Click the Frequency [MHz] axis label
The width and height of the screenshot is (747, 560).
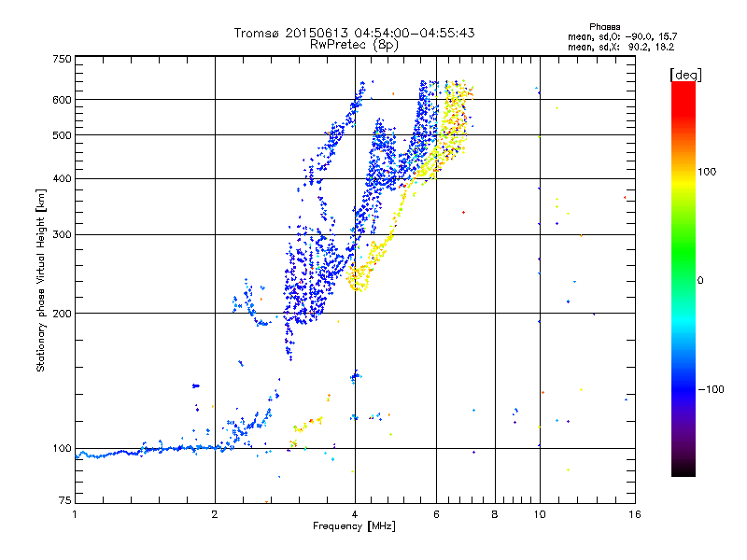click(354, 526)
